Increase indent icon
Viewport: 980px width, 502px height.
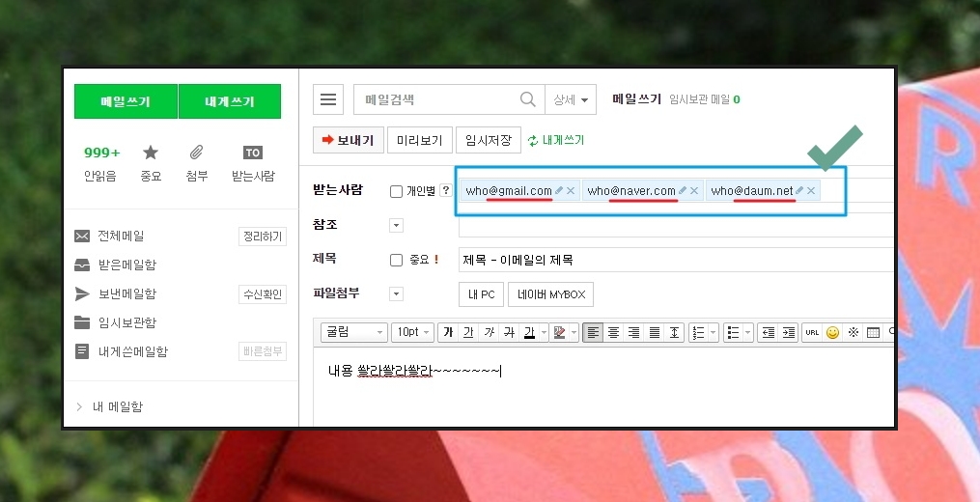[x=790, y=333]
